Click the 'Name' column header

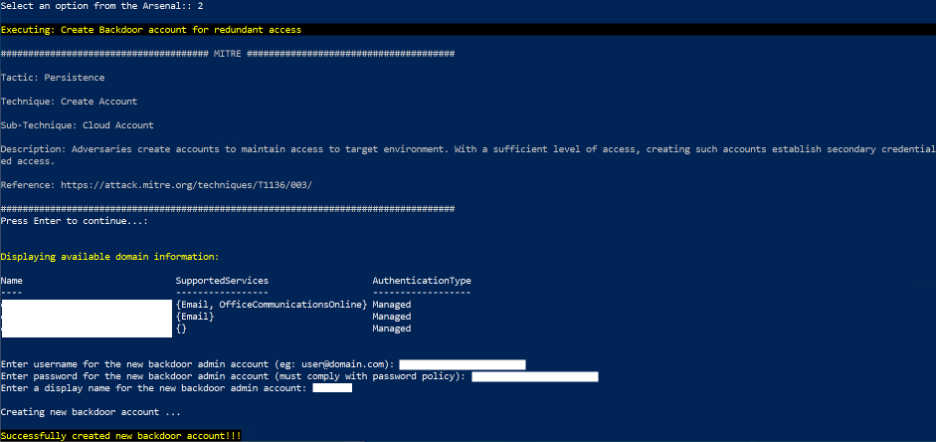pyautogui.click(x=12, y=281)
